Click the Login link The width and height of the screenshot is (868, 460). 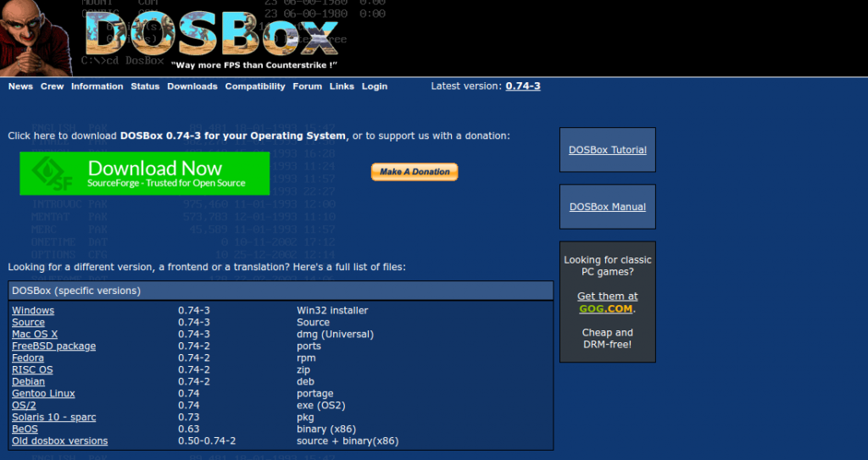pyautogui.click(x=375, y=86)
